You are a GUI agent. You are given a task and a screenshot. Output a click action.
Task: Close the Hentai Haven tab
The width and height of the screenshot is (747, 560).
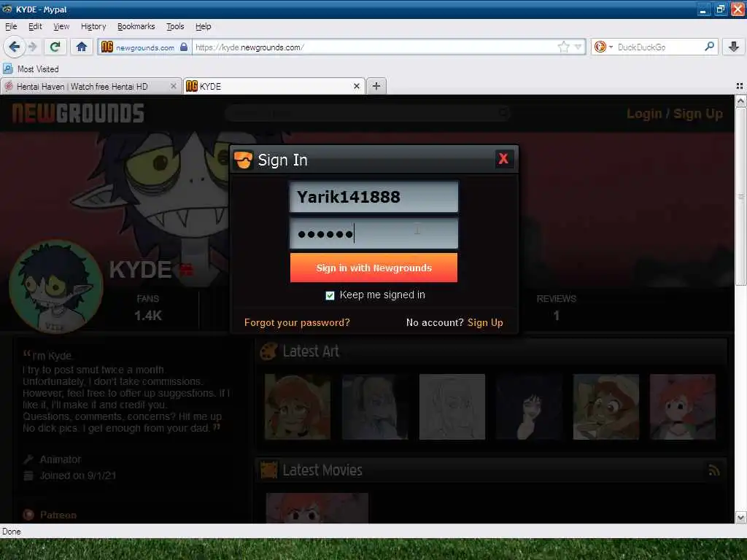174,86
